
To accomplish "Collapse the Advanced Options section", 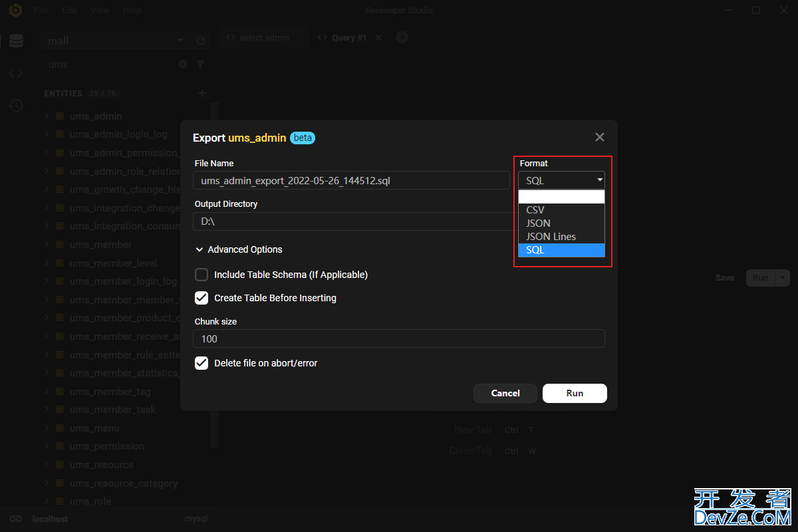I will [239, 249].
